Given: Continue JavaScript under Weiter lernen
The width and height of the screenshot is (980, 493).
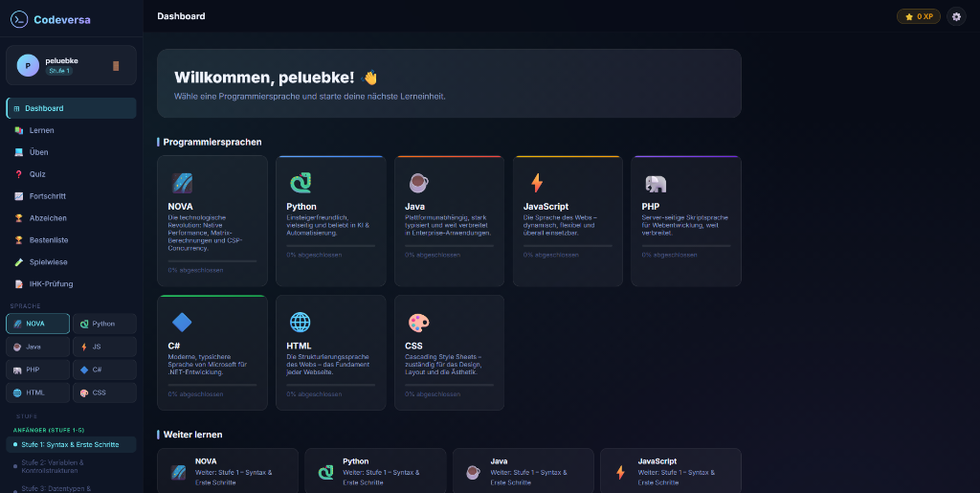Looking at the screenshot, I should (671, 471).
